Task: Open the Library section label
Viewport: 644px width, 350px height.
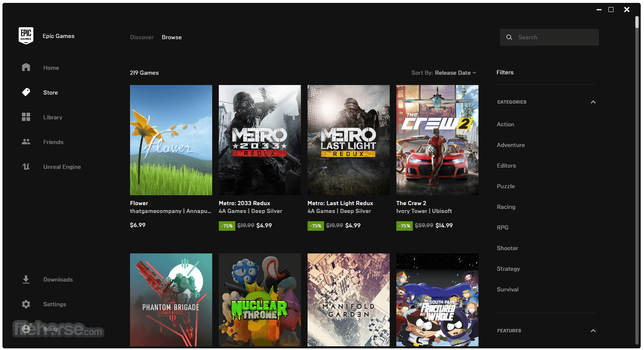Action: 53,117
